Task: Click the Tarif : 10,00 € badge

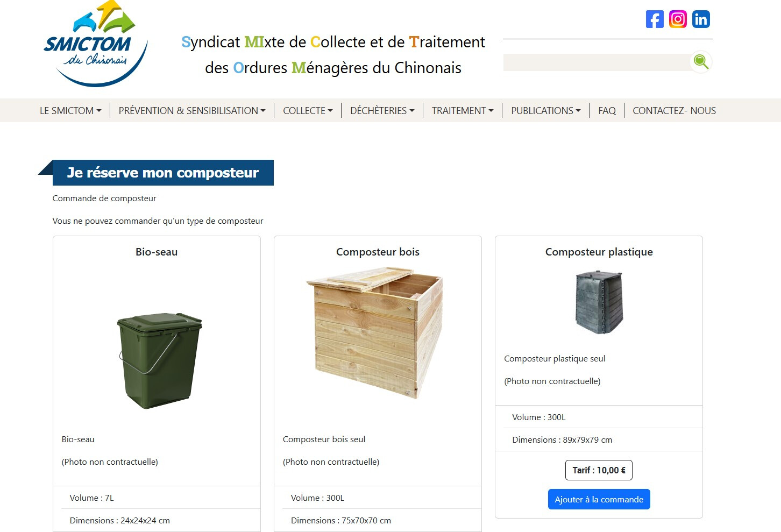Action: click(x=599, y=470)
